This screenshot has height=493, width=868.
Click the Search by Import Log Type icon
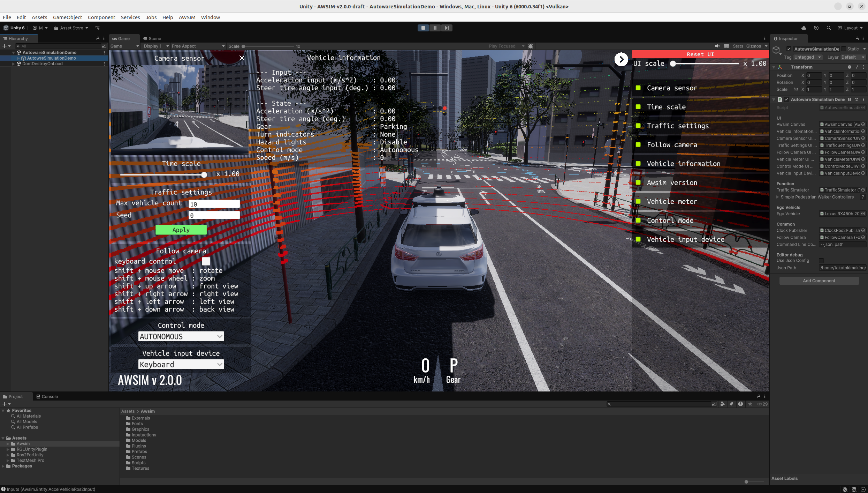740,404
